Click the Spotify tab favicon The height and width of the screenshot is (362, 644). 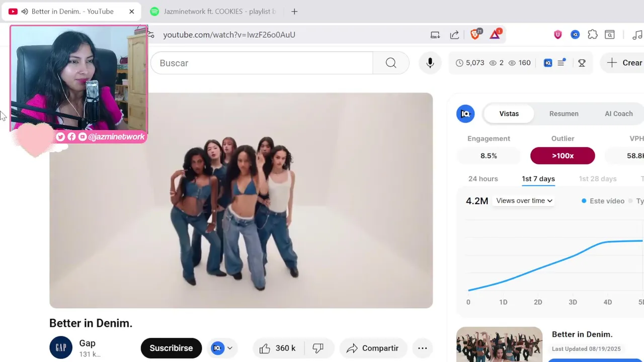pyautogui.click(x=154, y=11)
